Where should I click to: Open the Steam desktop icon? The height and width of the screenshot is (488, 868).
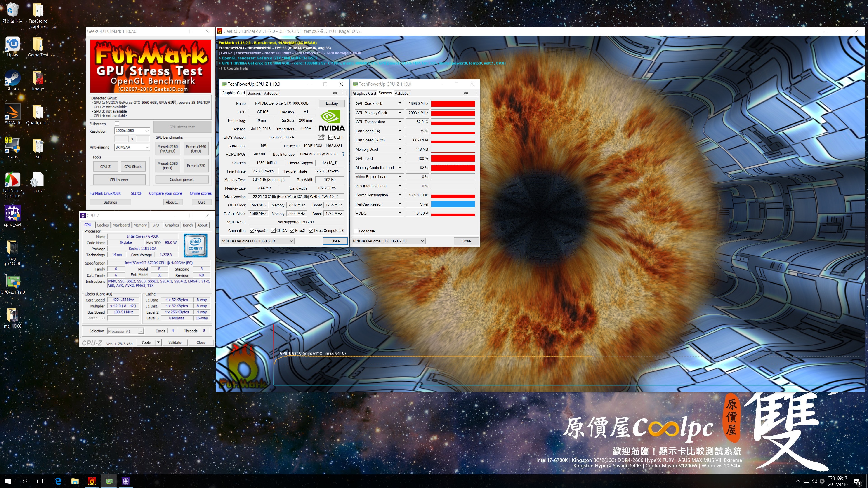tap(12, 80)
